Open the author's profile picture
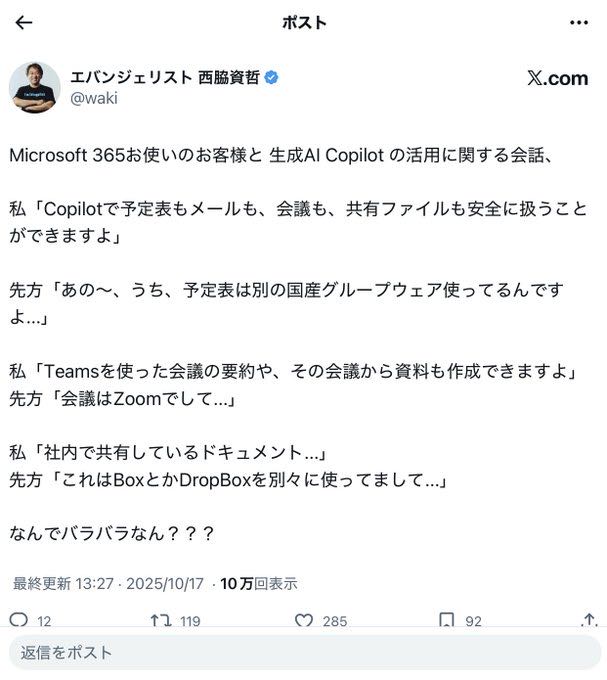 click(35, 87)
